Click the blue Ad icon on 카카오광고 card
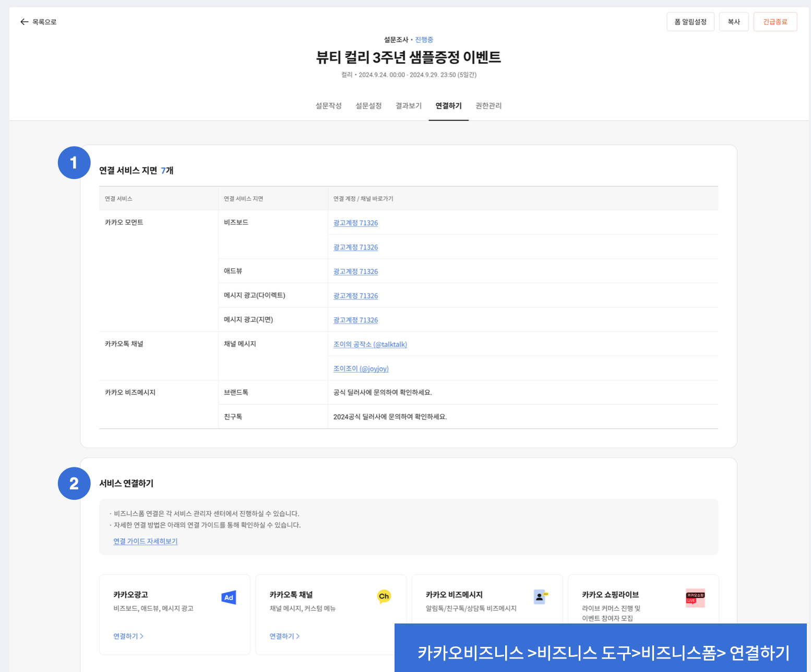Screen dimensions: 811x672 click(229, 597)
